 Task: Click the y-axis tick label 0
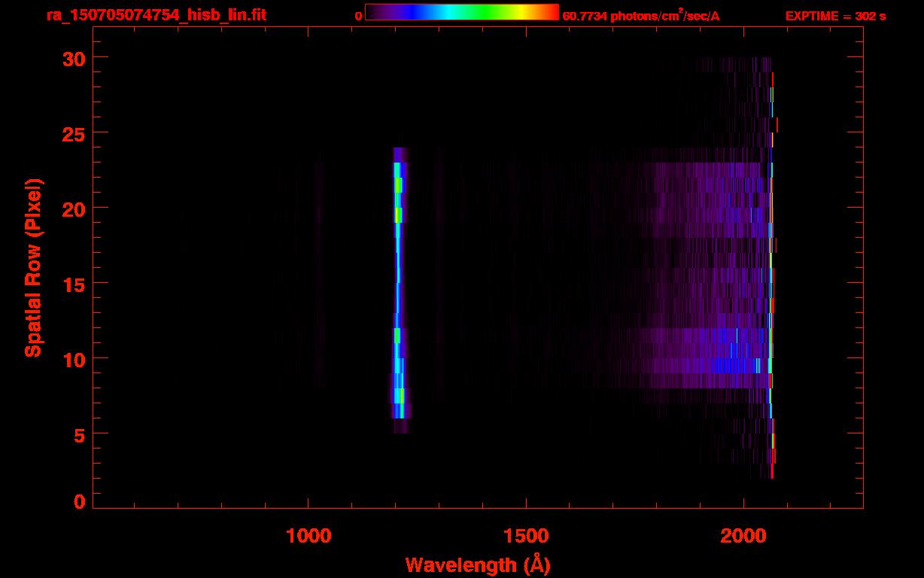pos(78,501)
